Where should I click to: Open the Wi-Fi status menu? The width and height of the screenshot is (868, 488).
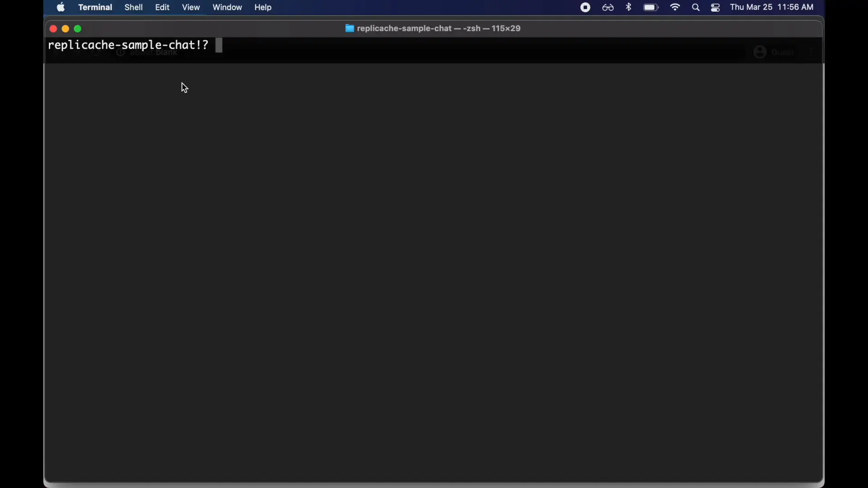675,7
